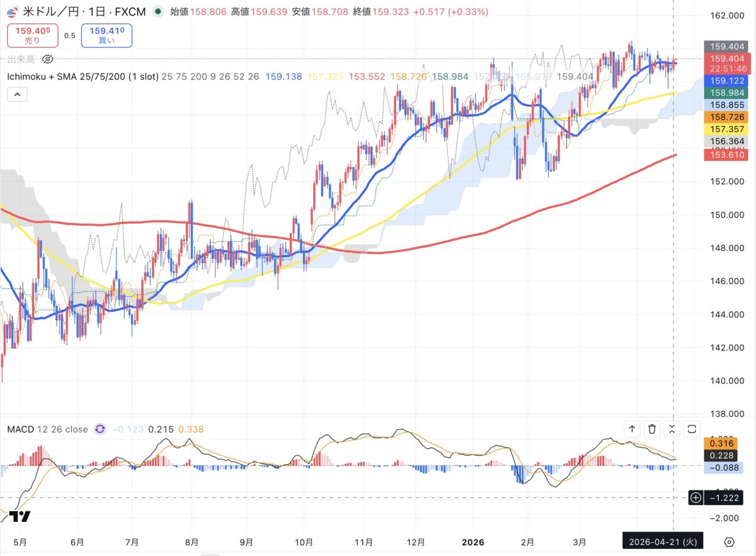Click the red 153.610 SMA price label

[x=721, y=155]
